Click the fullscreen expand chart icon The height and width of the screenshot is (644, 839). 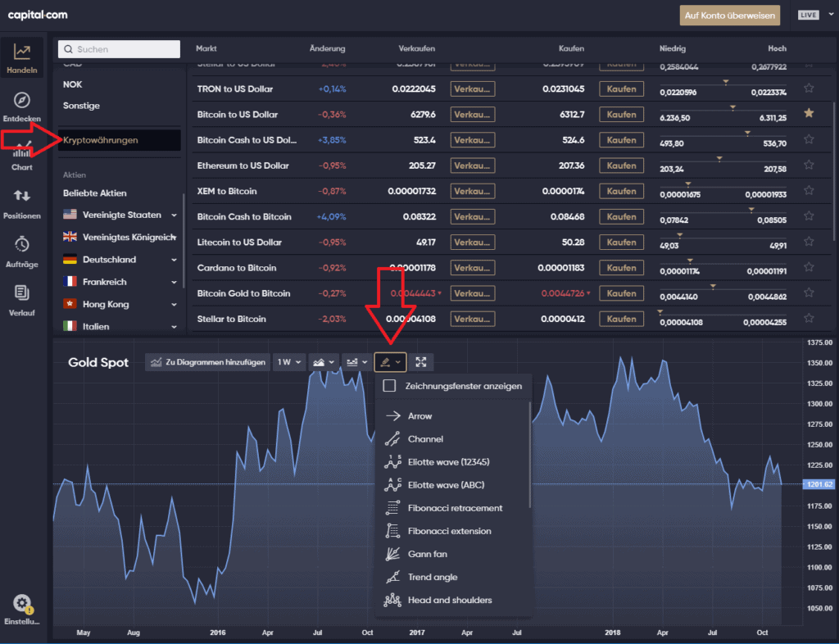[421, 362]
